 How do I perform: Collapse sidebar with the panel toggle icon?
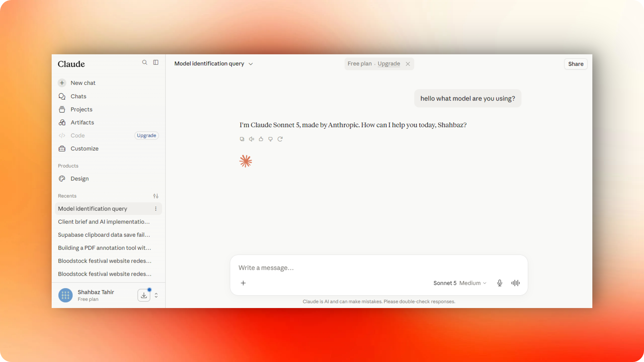(x=156, y=62)
